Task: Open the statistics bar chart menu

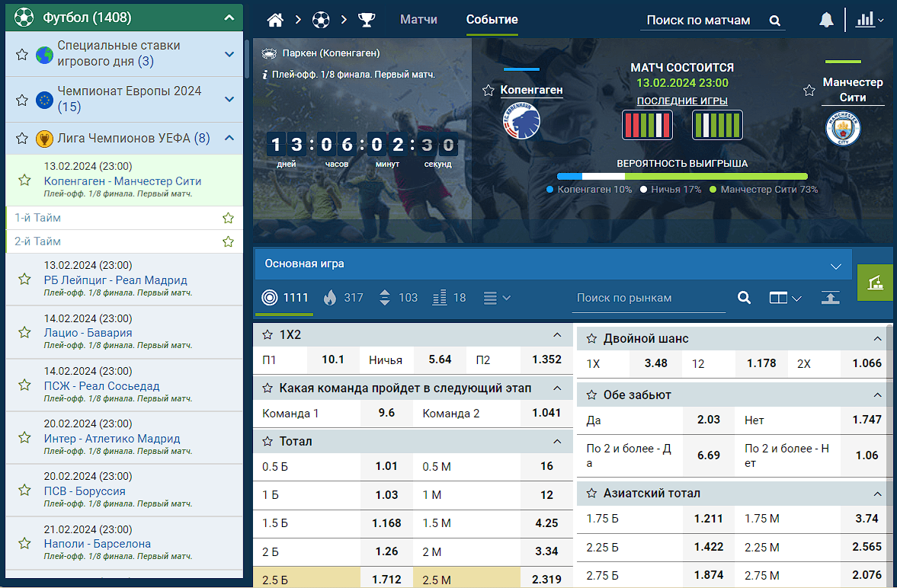Action: click(869, 20)
